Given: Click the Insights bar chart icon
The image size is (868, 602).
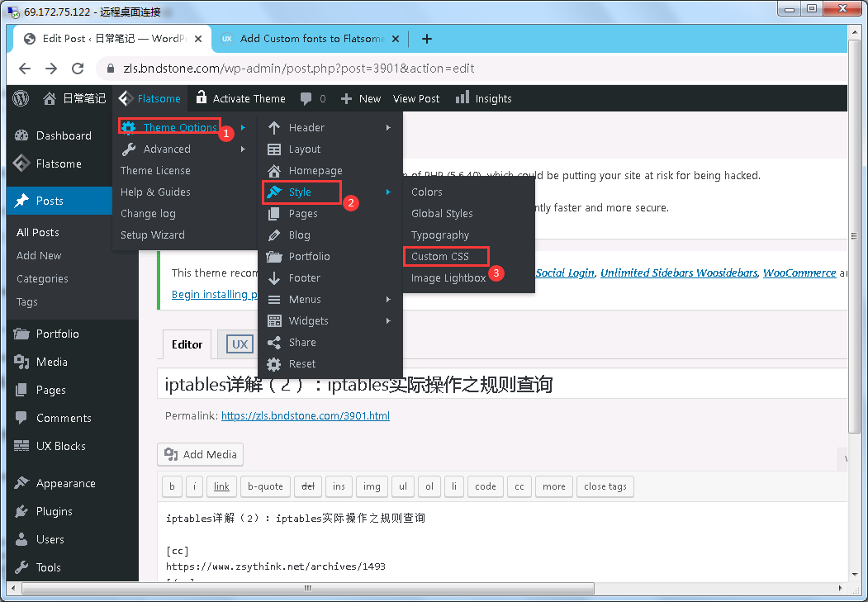Looking at the screenshot, I should pyautogui.click(x=462, y=97).
